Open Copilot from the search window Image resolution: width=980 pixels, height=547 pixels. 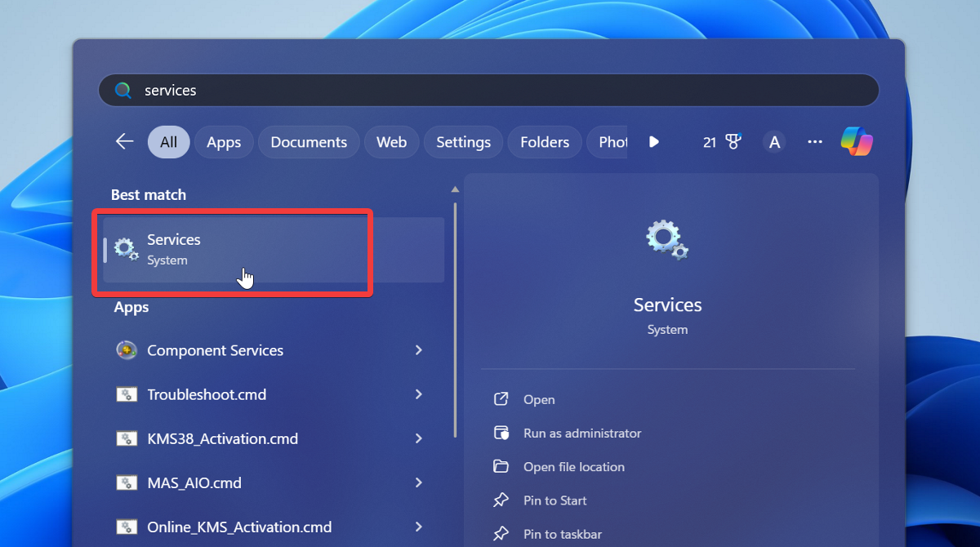pyautogui.click(x=856, y=141)
